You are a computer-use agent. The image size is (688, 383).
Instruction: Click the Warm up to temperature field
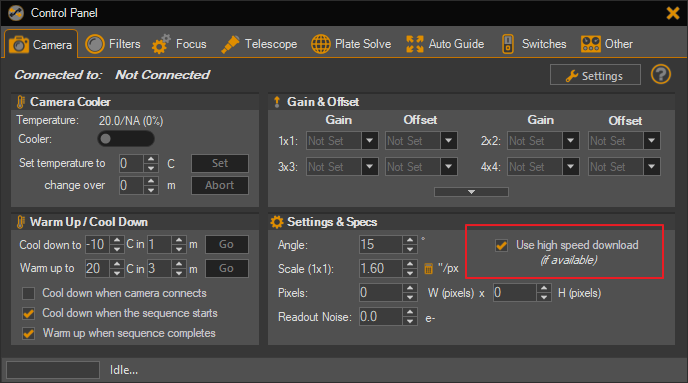coord(97,268)
